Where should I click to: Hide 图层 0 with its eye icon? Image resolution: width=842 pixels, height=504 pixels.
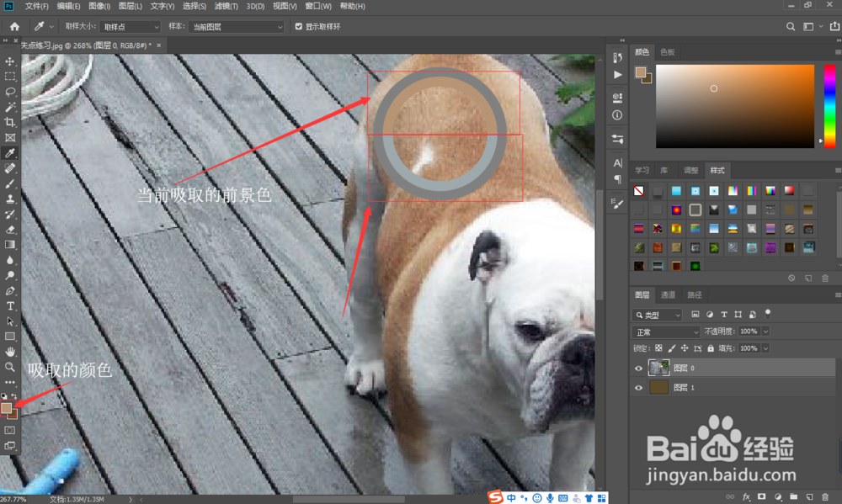tap(638, 369)
